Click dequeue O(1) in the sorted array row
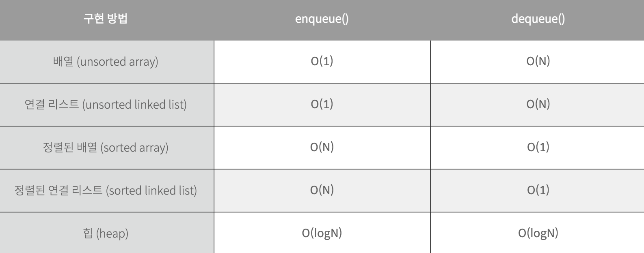 [537, 148]
